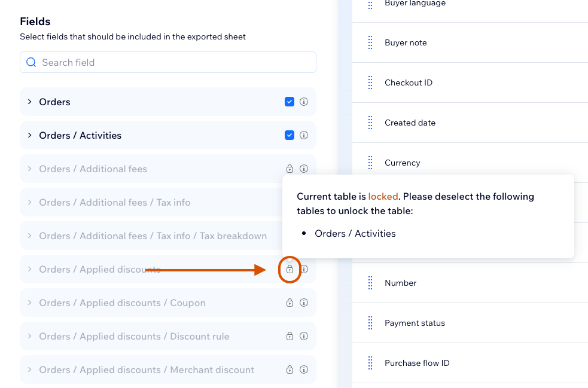Select the Created date field text
The width and height of the screenshot is (588, 388).
tap(410, 123)
